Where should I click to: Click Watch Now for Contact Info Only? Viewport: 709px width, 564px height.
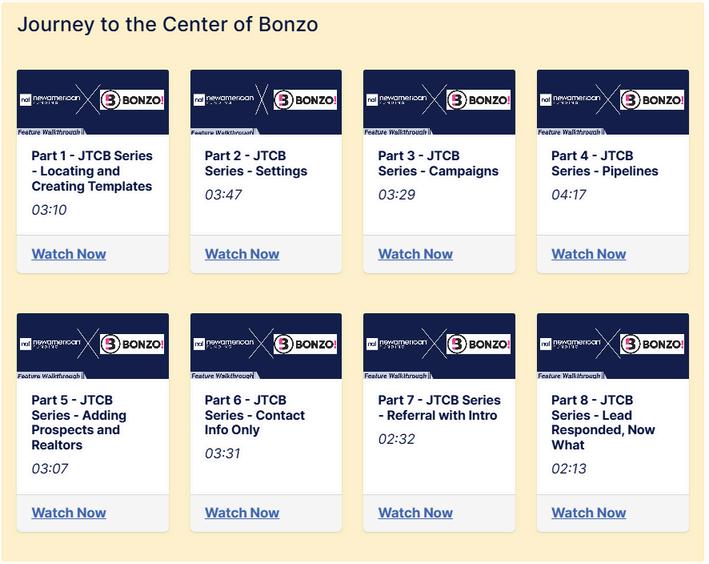(x=242, y=513)
